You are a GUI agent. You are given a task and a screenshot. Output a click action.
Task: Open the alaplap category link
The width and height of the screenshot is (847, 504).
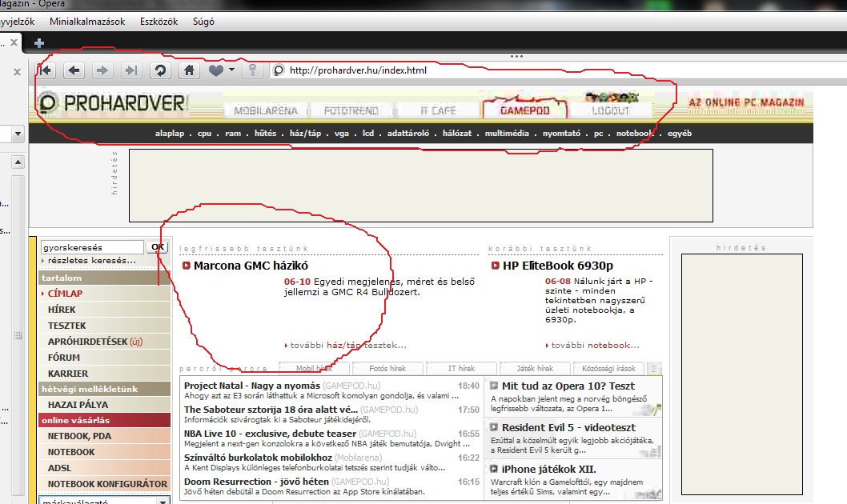pyautogui.click(x=170, y=134)
